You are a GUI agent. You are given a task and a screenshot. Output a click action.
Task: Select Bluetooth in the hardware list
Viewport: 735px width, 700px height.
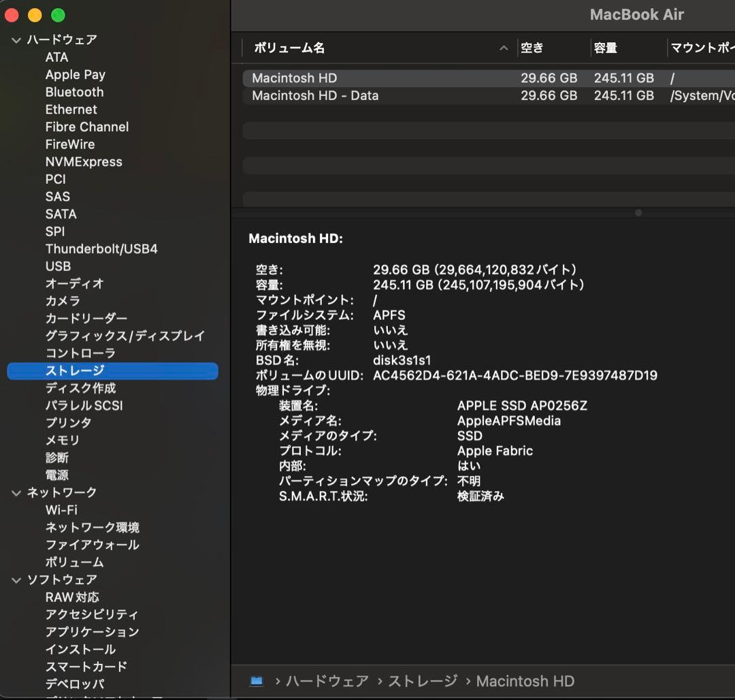coord(75,92)
